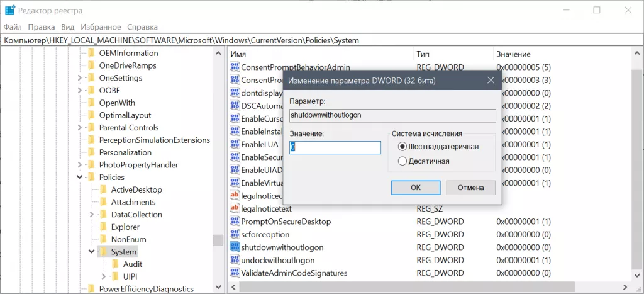Viewport: 644px width, 294px height.
Task: Open the Избранное menu
Action: tap(101, 27)
